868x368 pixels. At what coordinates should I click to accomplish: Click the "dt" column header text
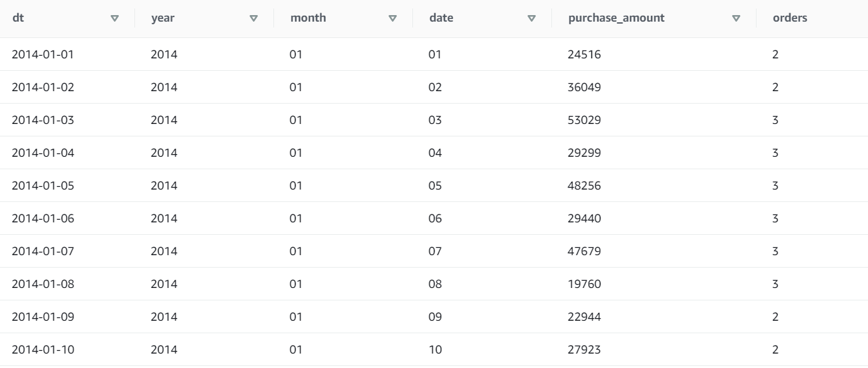point(16,18)
